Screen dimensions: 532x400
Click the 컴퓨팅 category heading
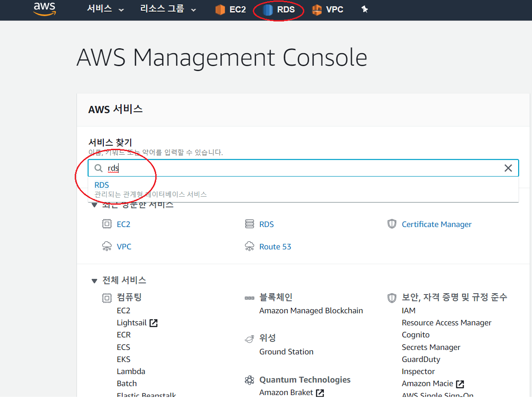click(129, 297)
